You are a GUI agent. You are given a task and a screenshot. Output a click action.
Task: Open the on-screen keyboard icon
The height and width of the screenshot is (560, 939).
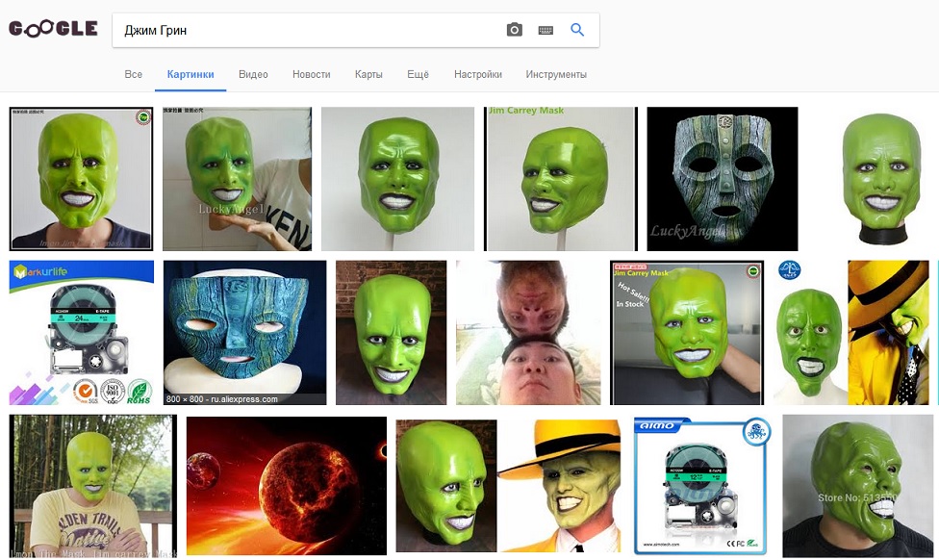[x=546, y=30]
